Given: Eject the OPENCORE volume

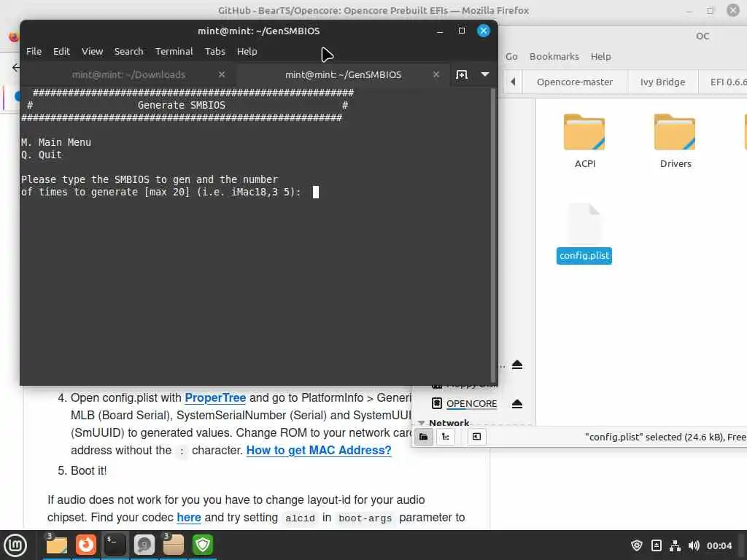Looking at the screenshot, I should tap(517, 404).
